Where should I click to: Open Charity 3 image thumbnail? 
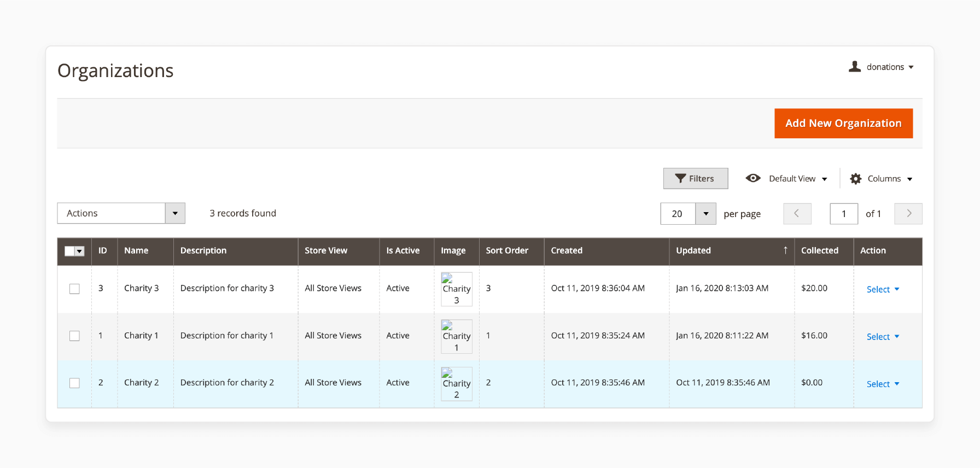coord(457,289)
